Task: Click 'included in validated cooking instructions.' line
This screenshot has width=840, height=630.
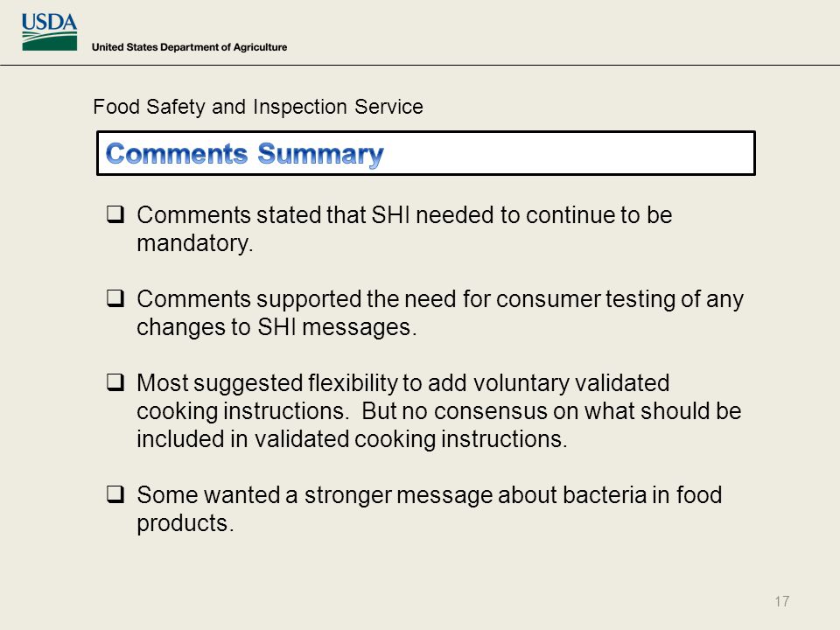Action: (x=352, y=439)
